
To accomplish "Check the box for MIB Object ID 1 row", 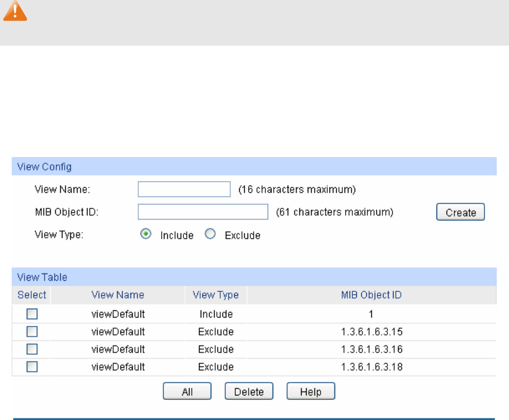I will [x=32, y=314].
